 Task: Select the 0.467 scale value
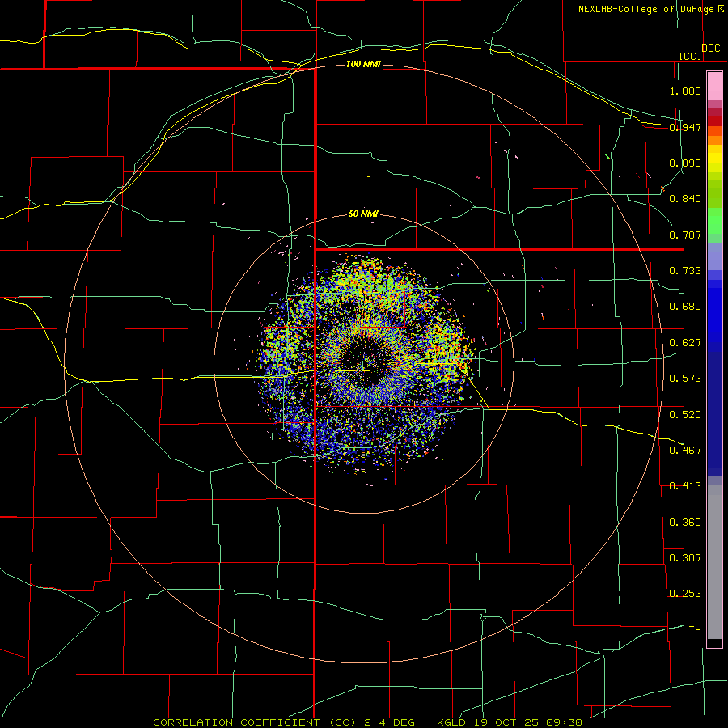click(685, 451)
